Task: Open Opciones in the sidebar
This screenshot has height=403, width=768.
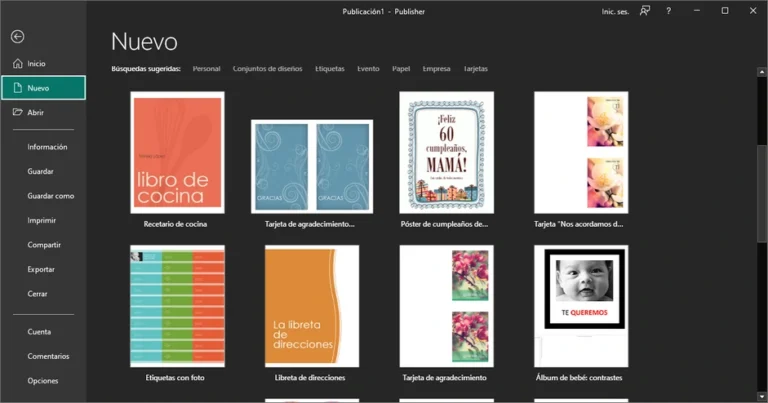Action: (43, 381)
